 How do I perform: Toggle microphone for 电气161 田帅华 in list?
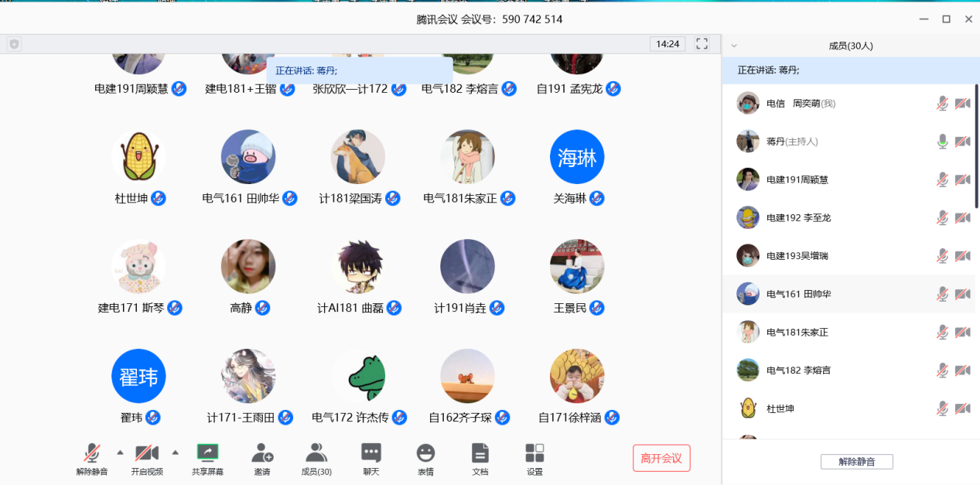[x=942, y=294]
